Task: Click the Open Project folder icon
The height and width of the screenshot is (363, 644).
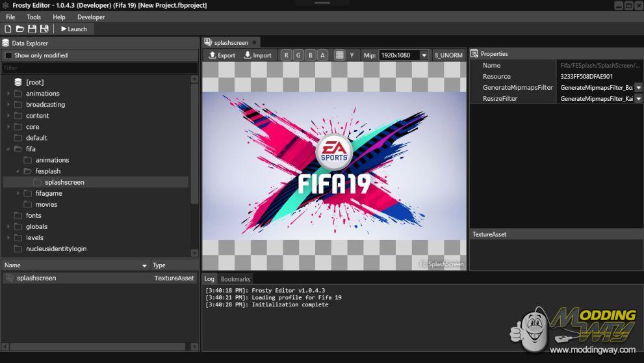Action: click(20, 29)
